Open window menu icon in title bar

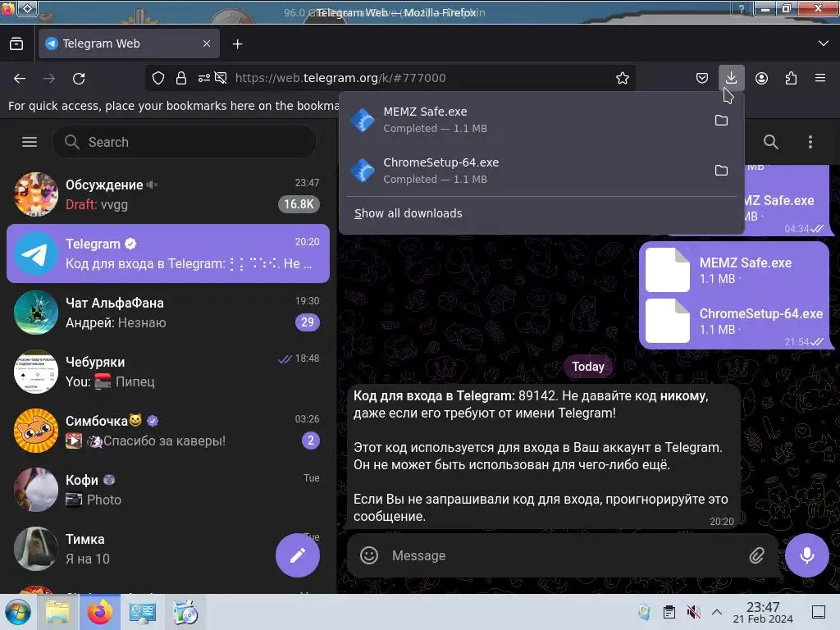[28, 7]
